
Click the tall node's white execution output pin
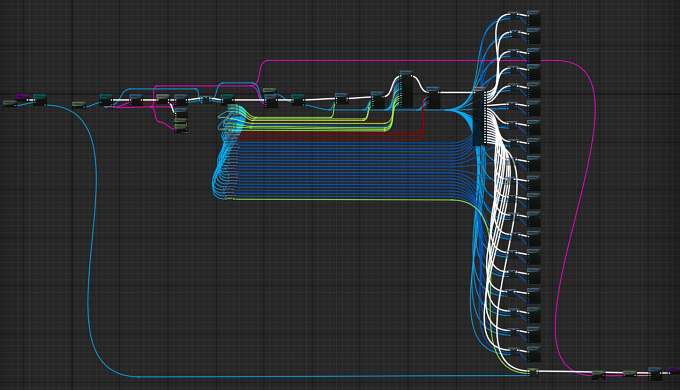tap(412, 77)
